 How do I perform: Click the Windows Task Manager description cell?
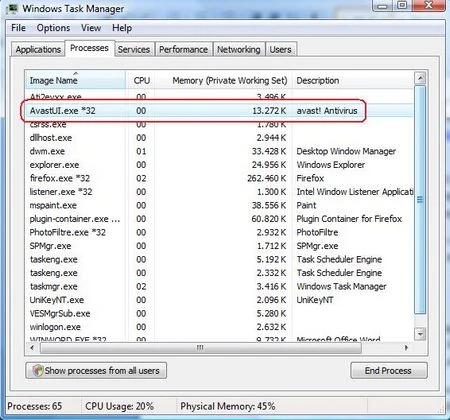(x=341, y=287)
